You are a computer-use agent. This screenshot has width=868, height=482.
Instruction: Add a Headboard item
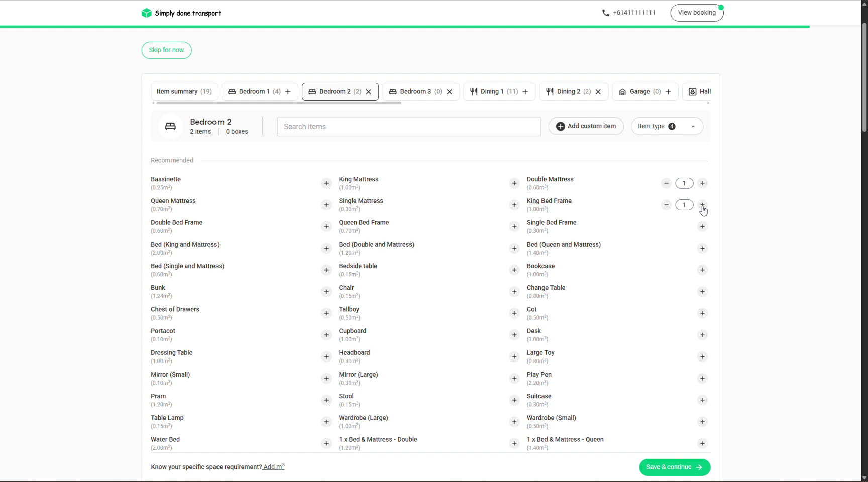514,356
